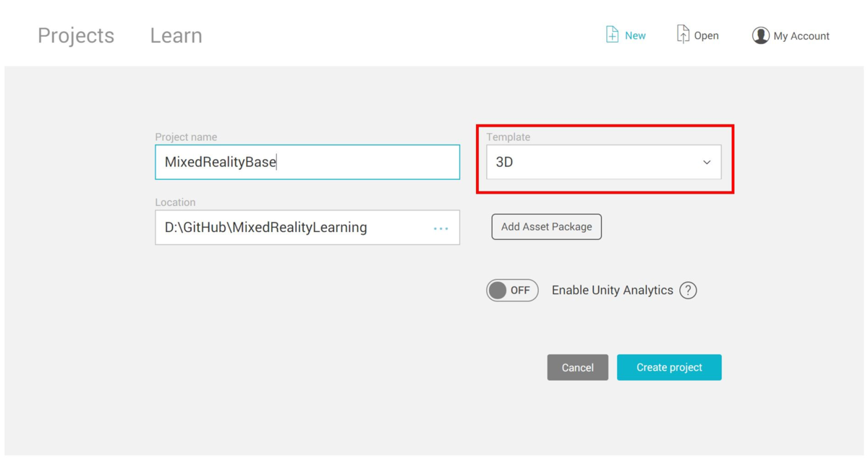Click the Enable Unity Analytics label
Screen dimensions: 868x459
coord(613,291)
